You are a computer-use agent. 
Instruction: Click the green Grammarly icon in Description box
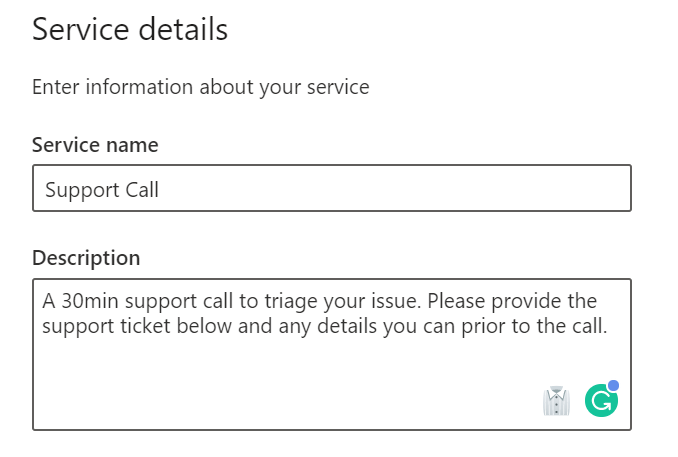point(601,401)
